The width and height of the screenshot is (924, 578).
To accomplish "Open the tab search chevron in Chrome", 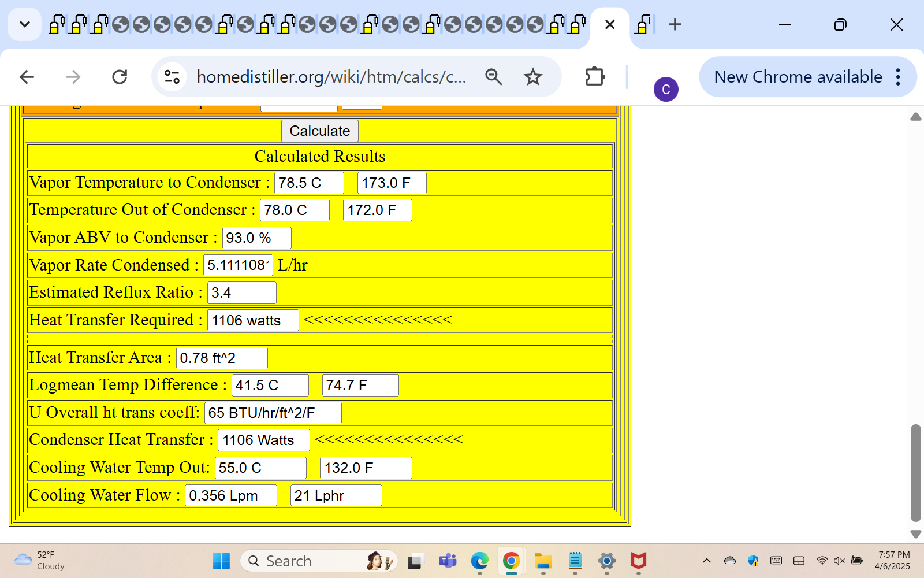I will pos(24,24).
